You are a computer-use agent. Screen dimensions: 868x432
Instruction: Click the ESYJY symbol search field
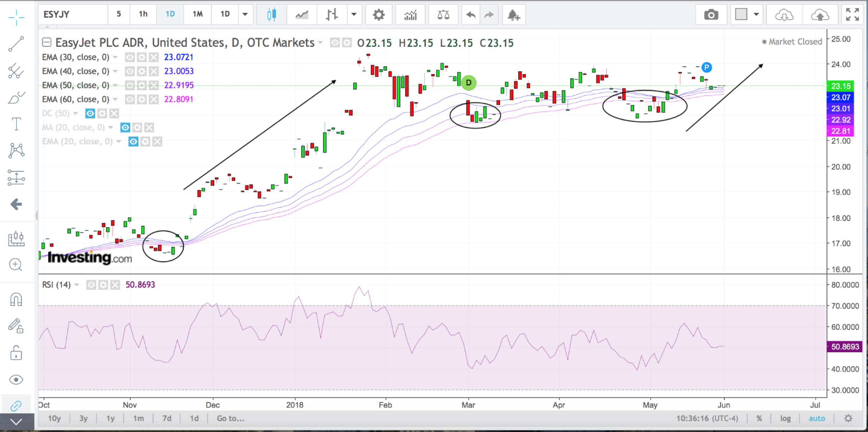pyautogui.click(x=73, y=14)
